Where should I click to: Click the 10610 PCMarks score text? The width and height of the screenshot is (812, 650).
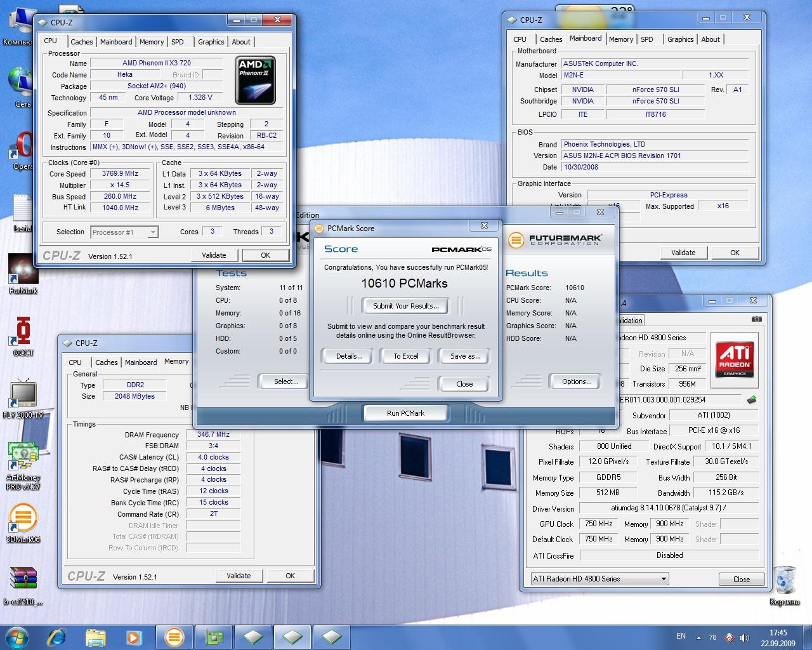[405, 284]
